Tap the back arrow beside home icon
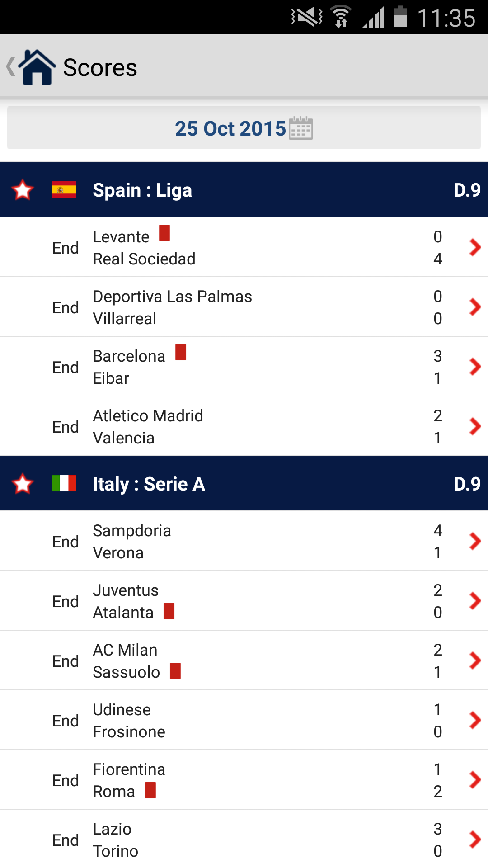This screenshot has height=868, width=488. tap(10, 67)
